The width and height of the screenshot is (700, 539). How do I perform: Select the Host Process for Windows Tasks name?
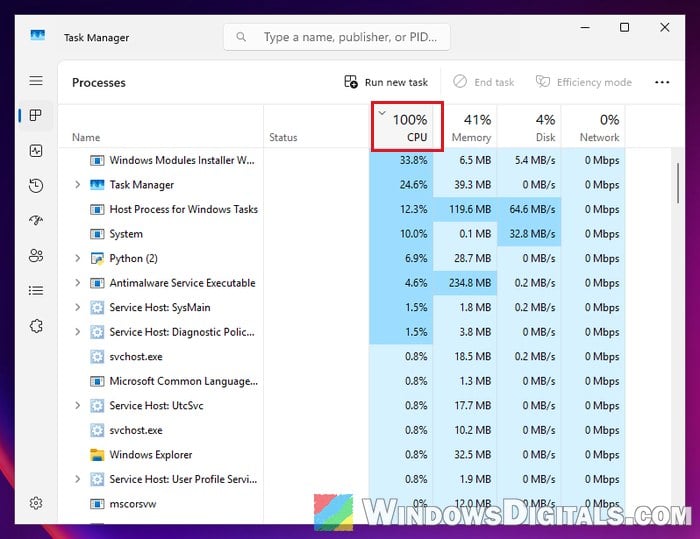tap(183, 209)
